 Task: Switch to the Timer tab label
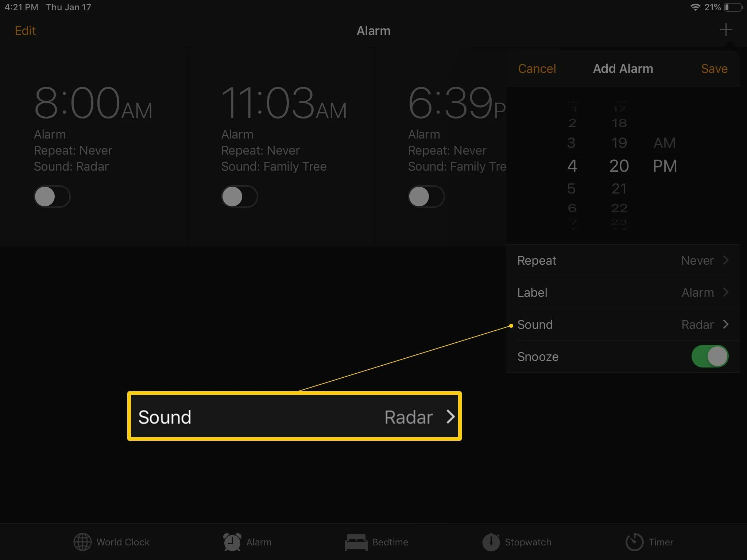coord(661,542)
